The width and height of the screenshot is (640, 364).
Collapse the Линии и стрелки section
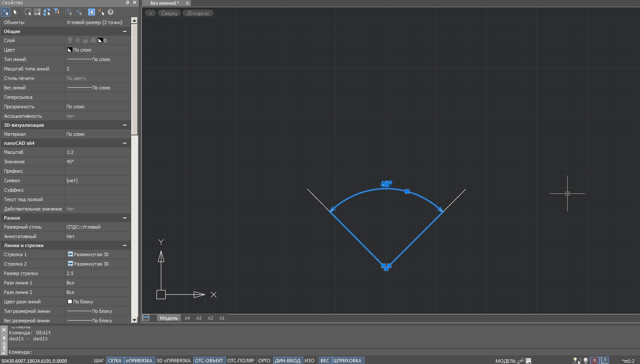[125, 245]
